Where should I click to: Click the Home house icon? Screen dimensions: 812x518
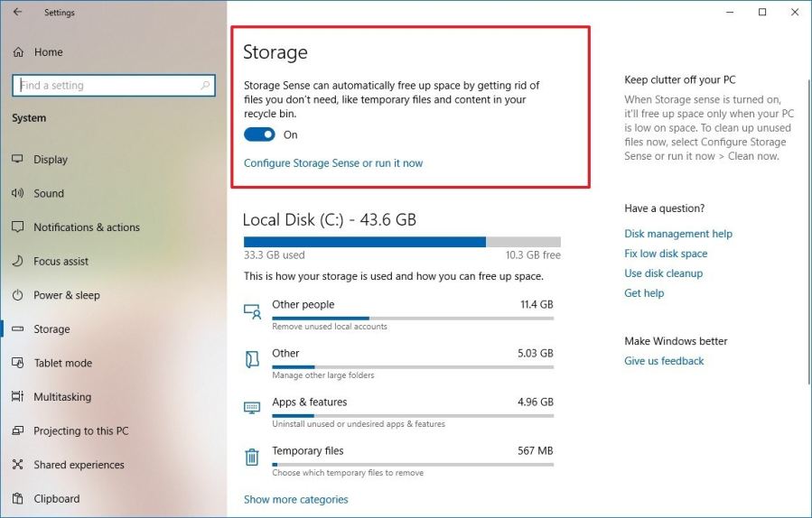pyautogui.click(x=19, y=52)
